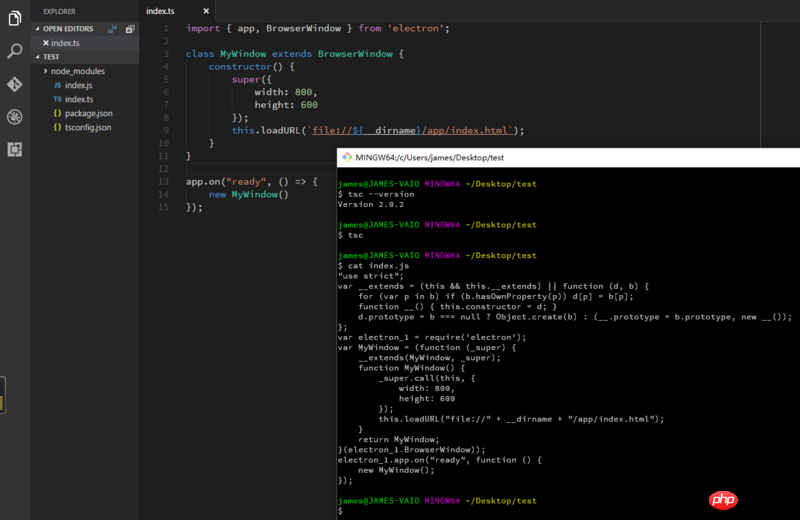800x520 pixels.
Task: Click the MINGW64 terminal window icon
Action: click(346, 157)
